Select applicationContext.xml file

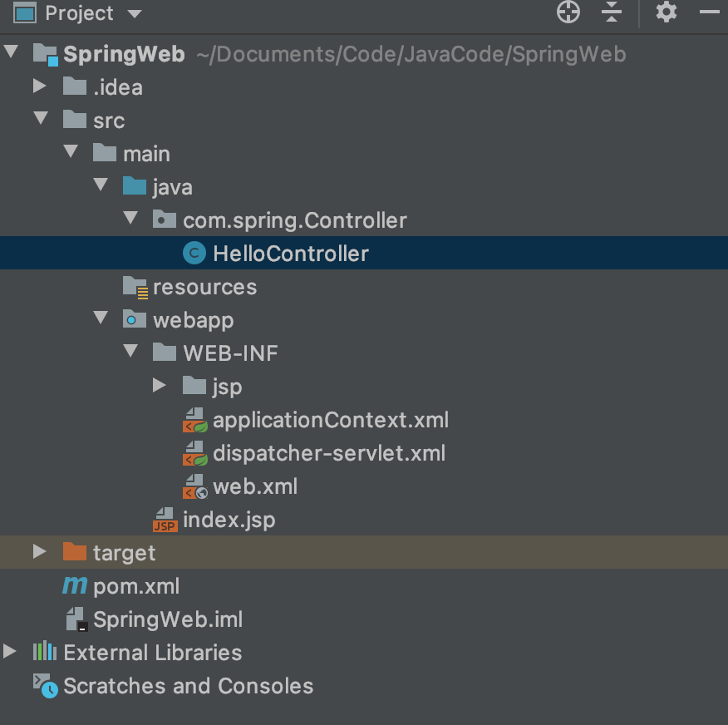pyautogui.click(x=330, y=420)
